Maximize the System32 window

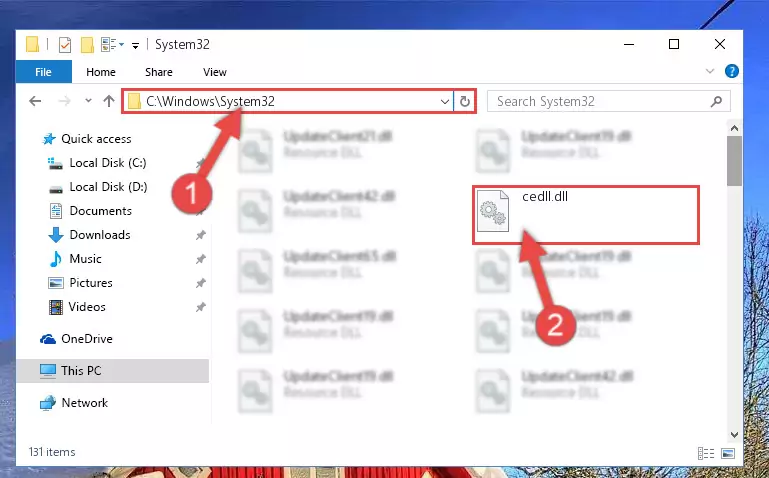(674, 44)
